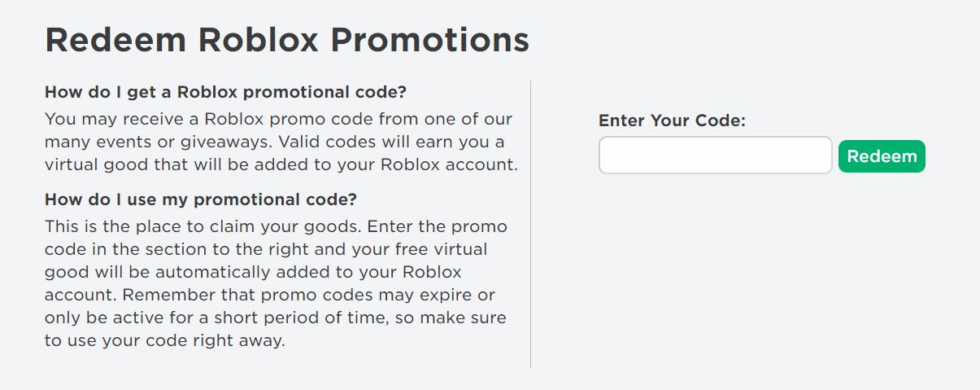Click the line starting "virtual good that will be"
The height and width of the screenshot is (390, 980).
coord(281,165)
